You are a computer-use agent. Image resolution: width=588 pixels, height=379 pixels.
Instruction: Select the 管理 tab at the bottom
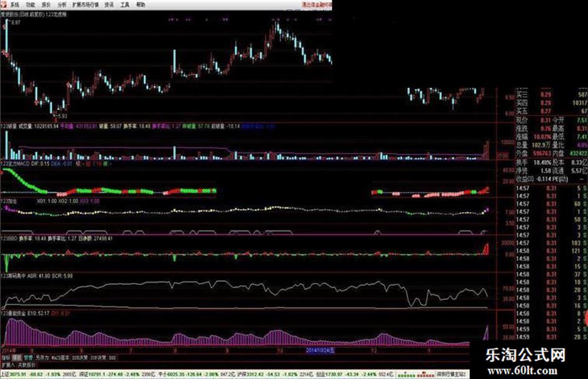(28, 358)
